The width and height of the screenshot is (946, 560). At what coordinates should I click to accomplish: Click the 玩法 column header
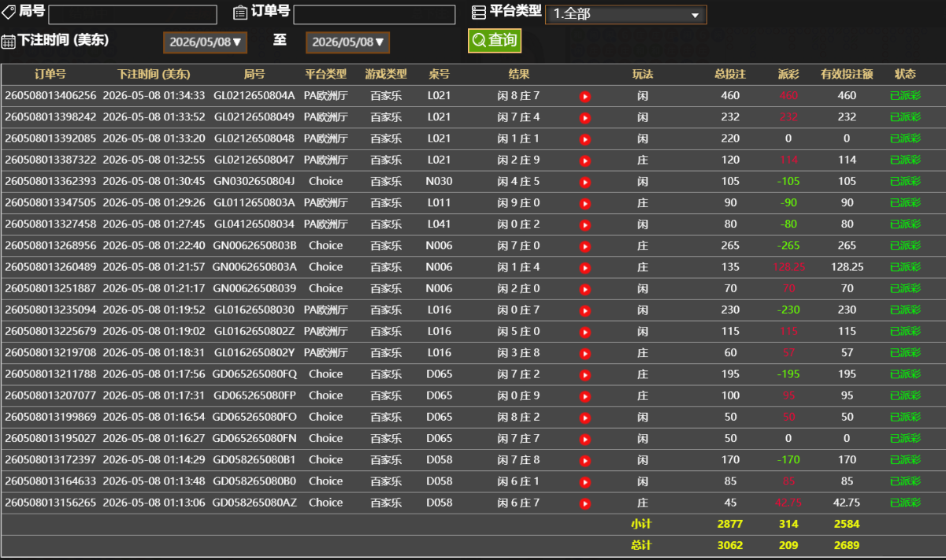coord(643,74)
